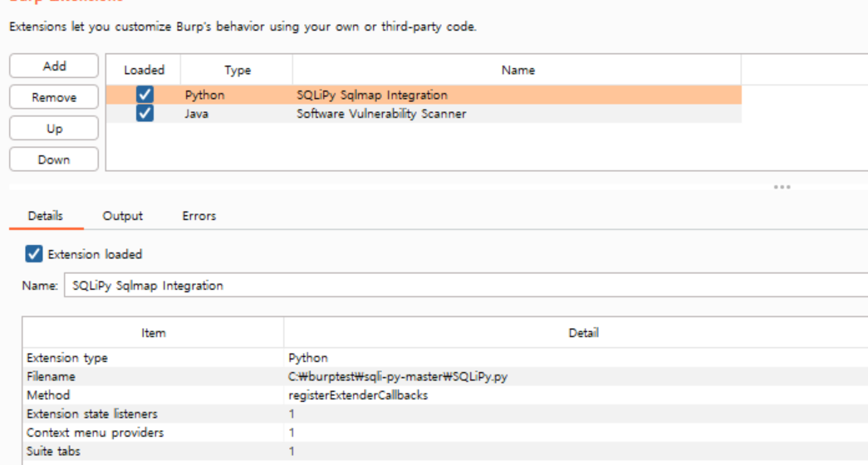Open the Errors tab
868x465 pixels.
pyautogui.click(x=199, y=216)
